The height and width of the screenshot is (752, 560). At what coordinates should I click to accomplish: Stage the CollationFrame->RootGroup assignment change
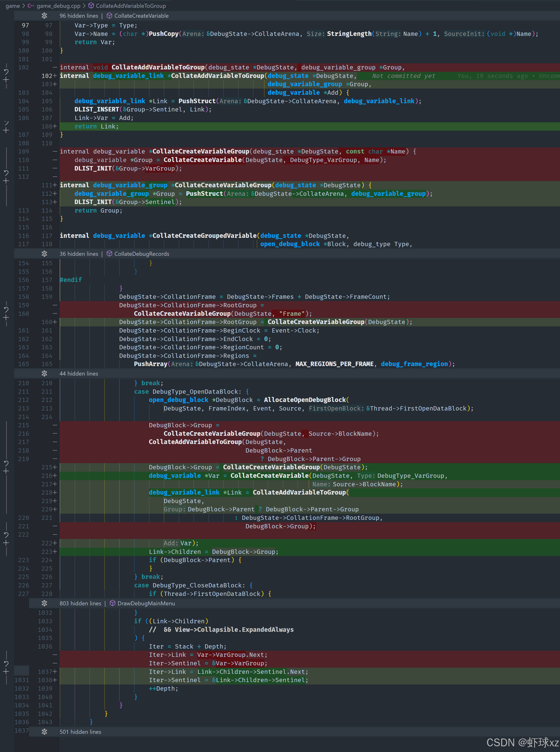click(6, 317)
